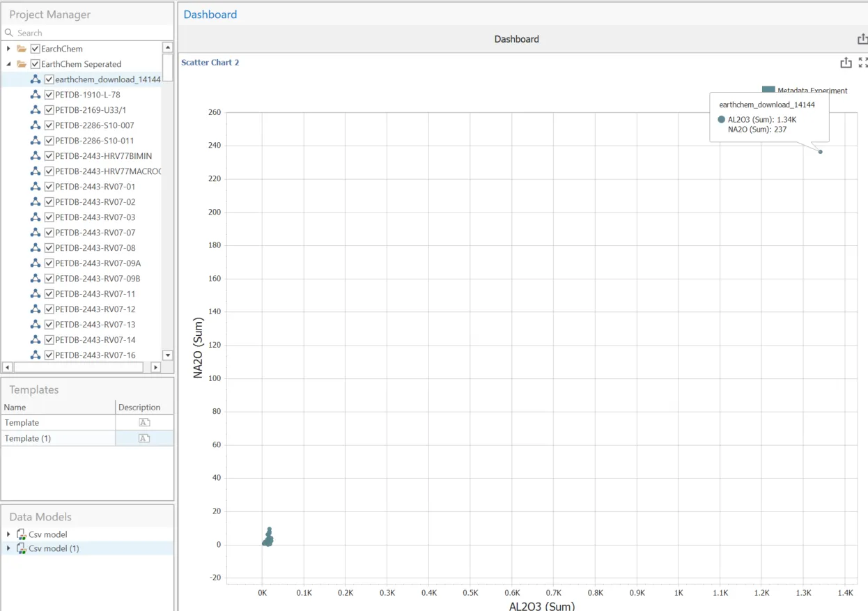This screenshot has width=868, height=611.
Task: Click the search magnifier icon in Project Manager
Action: (x=9, y=33)
